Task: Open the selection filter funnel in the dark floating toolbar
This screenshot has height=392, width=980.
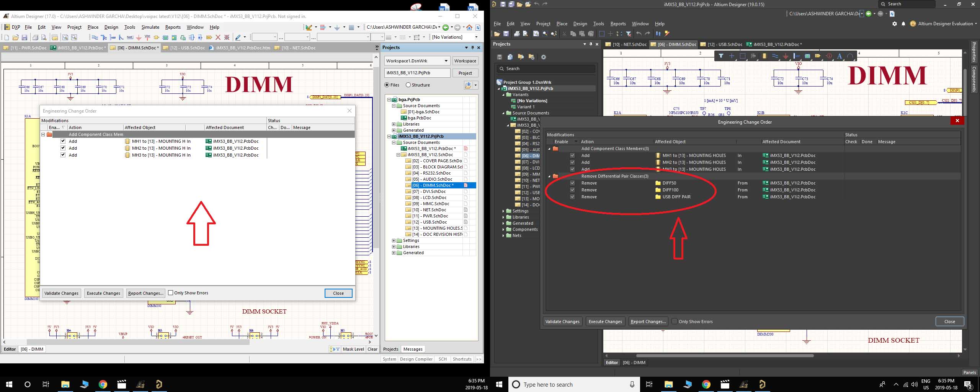Action: (721, 56)
